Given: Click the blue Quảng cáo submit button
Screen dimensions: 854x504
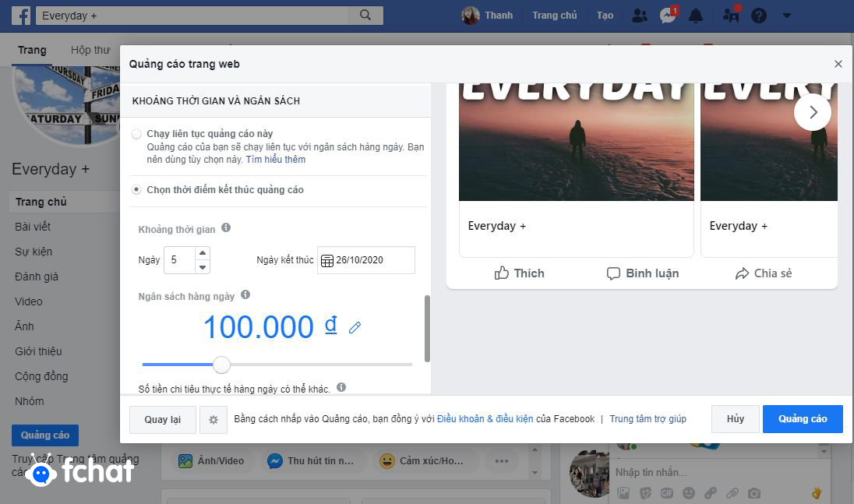Looking at the screenshot, I should click(x=803, y=419).
